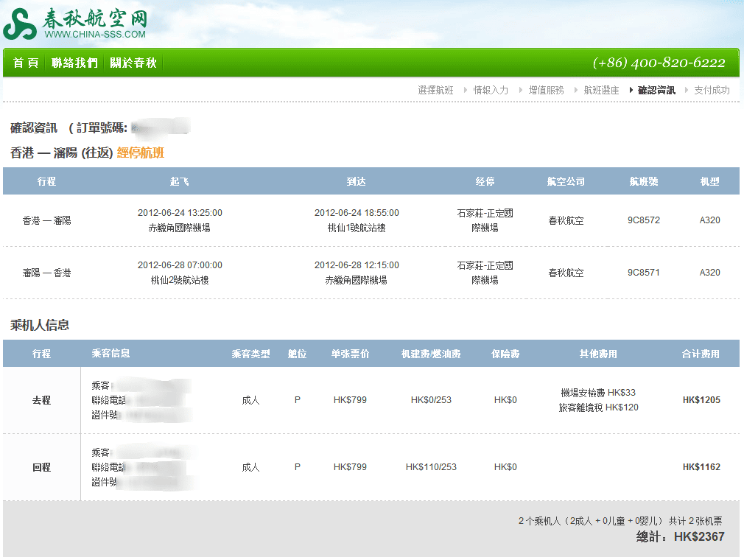The width and height of the screenshot is (744, 560).
Task: Open the 首頁 home menu item
Action: pos(25,63)
